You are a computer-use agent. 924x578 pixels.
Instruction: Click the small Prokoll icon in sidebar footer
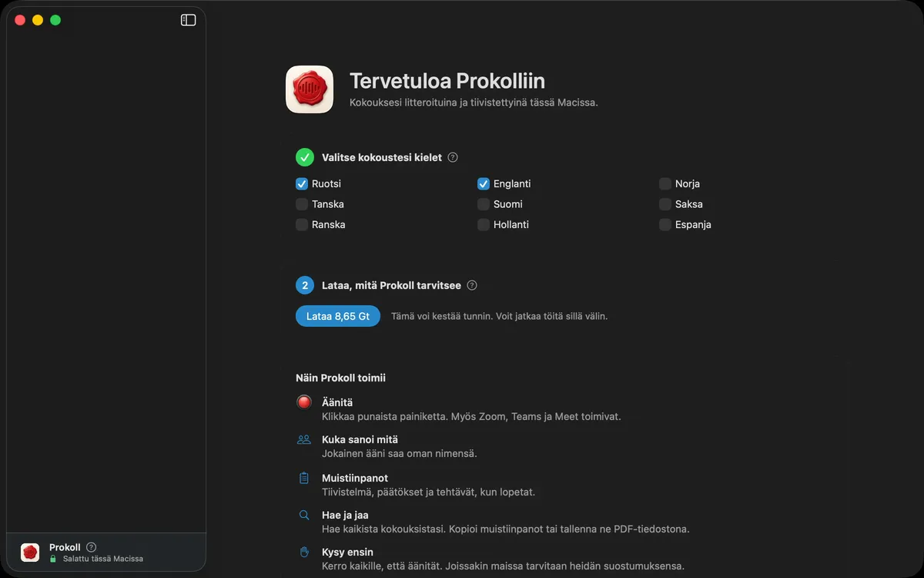(x=30, y=552)
